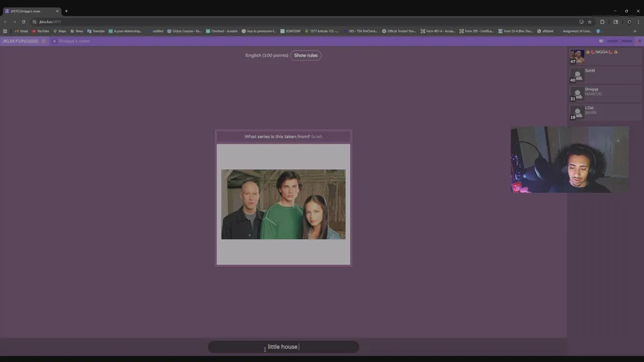Screen dimensions: 644x362
Task: Open the SOAP2DAY bookmark
Action: tap(290, 31)
